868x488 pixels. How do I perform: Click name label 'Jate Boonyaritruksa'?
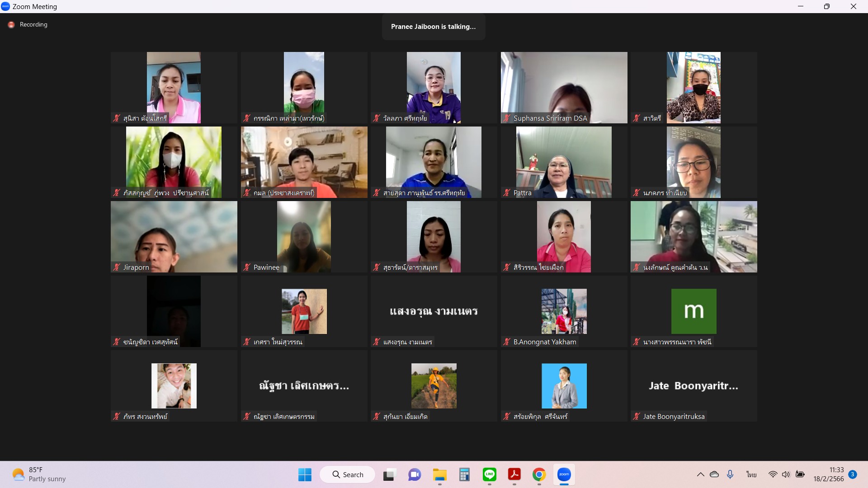[x=674, y=417]
